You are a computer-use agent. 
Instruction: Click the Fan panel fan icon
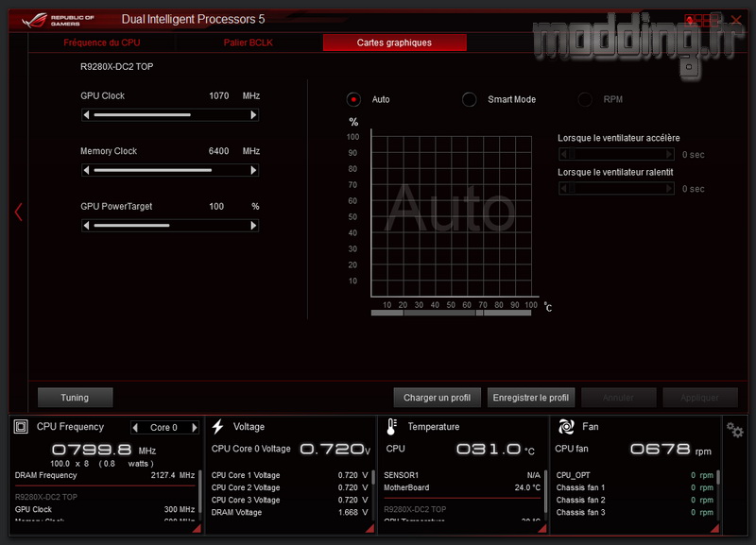coord(566,426)
